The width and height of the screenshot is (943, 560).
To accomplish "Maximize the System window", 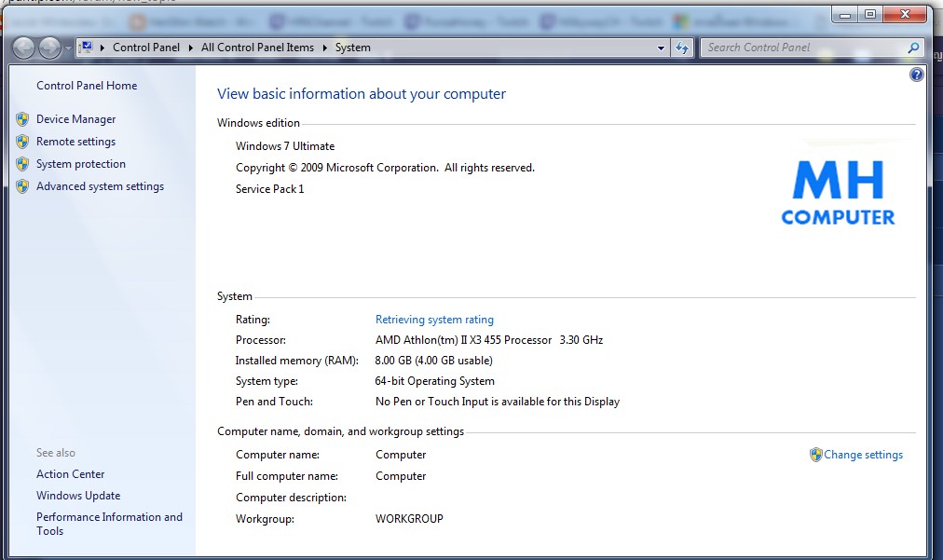I will tap(870, 14).
